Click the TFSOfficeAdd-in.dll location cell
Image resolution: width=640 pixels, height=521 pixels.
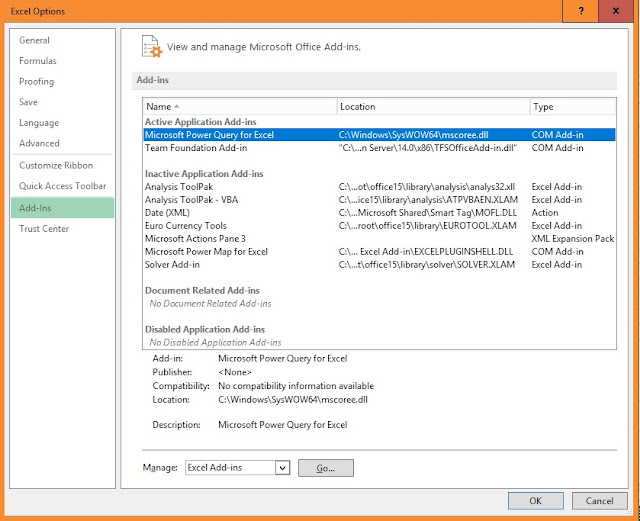point(428,148)
